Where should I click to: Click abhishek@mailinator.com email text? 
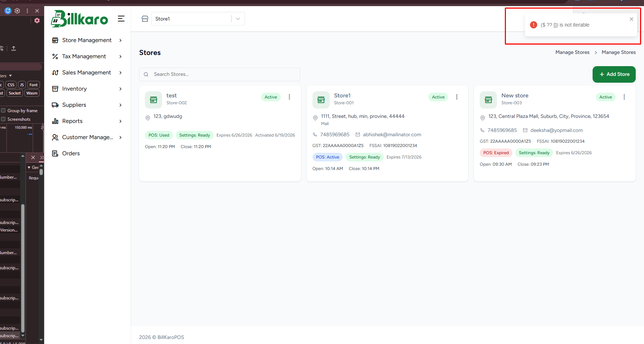(x=392, y=135)
